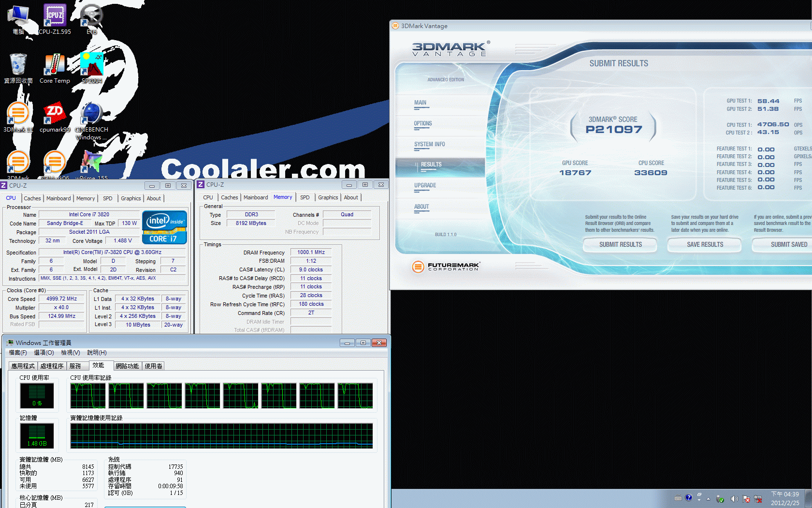Click Core Speed value 4999.72 MHz
Viewport: 812px width, 508px height.
click(x=62, y=299)
